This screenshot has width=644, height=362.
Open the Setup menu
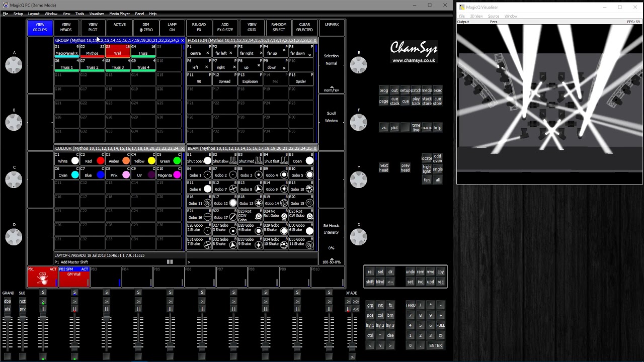click(18, 14)
